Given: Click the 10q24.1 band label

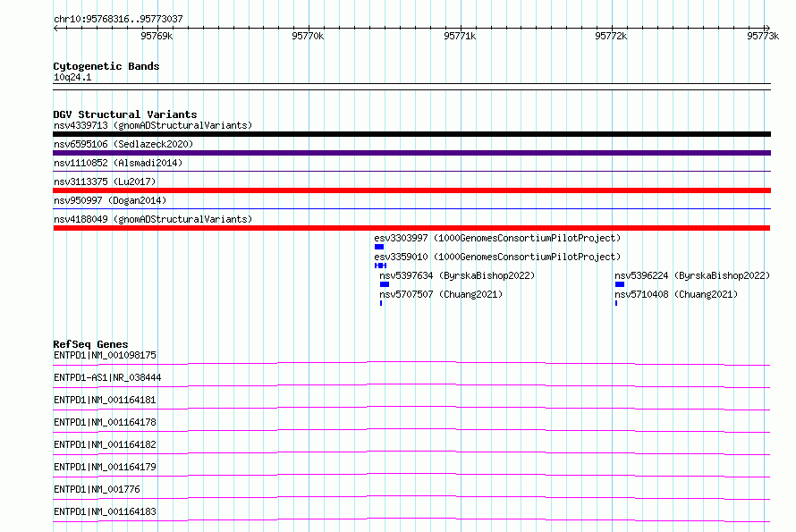Looking at the screenshot, I should coord(72,77).
